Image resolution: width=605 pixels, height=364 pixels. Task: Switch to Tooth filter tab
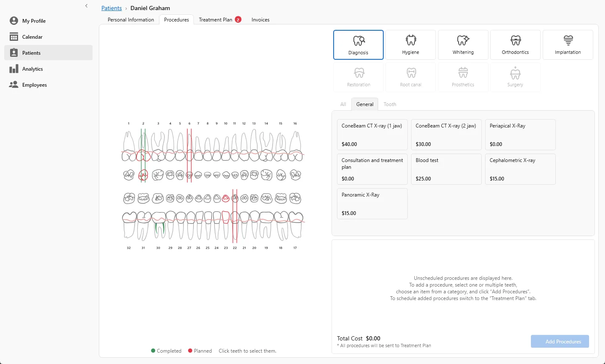point(390,104)
